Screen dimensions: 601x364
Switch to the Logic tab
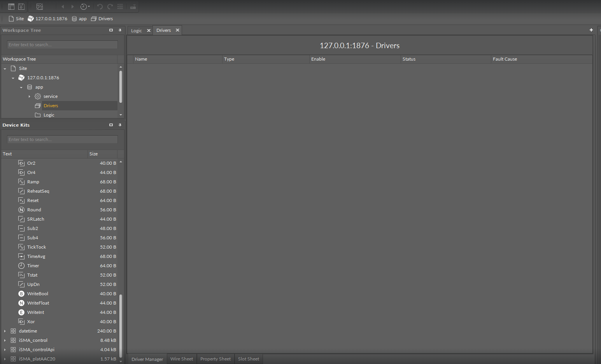click(x=137, y=31)
